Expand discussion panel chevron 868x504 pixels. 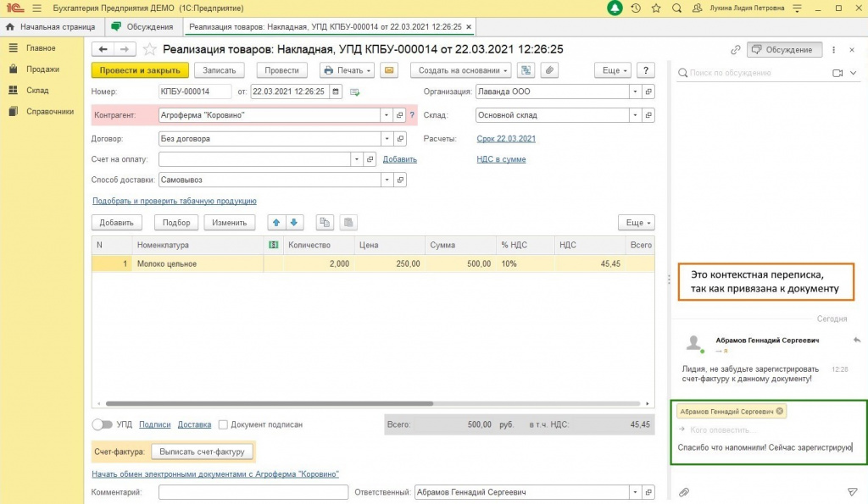(x=853, y=73)
